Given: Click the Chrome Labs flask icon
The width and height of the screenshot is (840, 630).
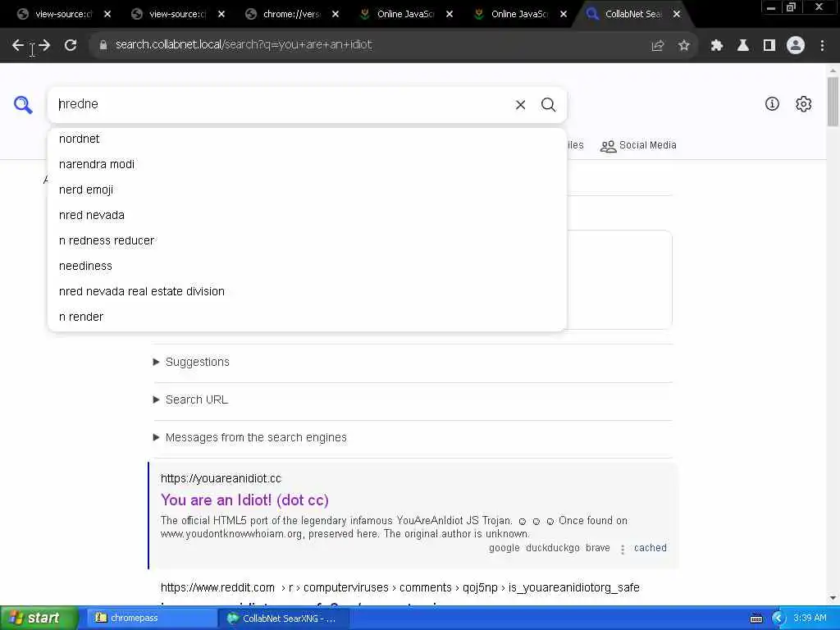Looking at the screenshot, I should pos(742,46).
